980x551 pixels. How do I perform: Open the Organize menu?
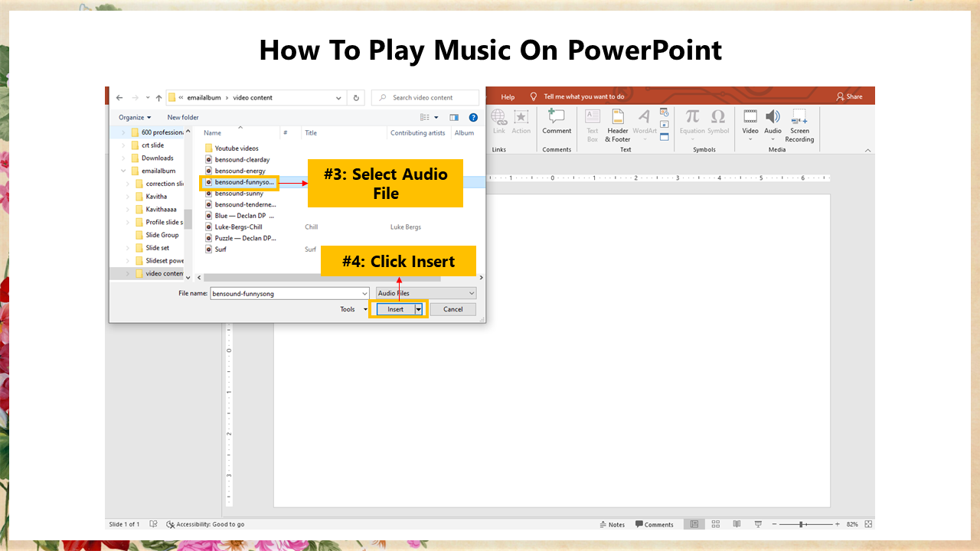point(135,117)
